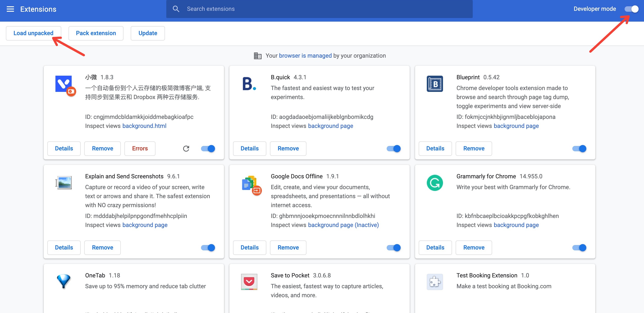Click the managed organization building icon
Viewport: 644px width, 313px height.
tap(258, 56)
